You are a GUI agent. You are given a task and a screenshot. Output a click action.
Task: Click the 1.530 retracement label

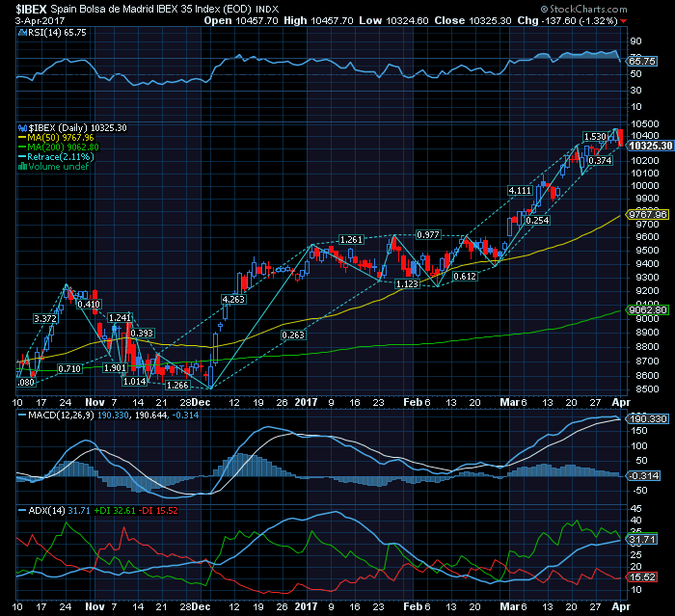(595, 137)
